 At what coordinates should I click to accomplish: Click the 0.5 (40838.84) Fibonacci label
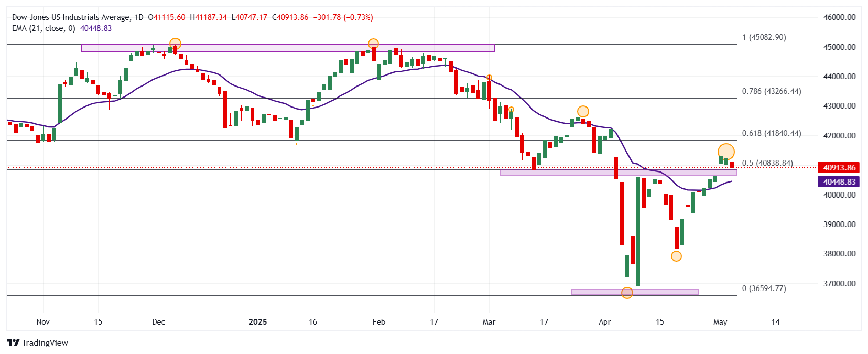[x=767, y=163]
